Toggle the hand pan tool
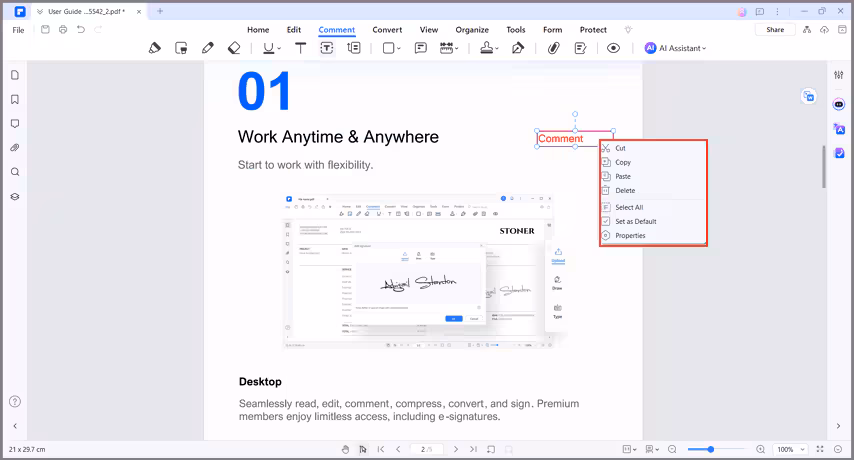The width and height of the screenshot is (854, 460). point(346,449)
